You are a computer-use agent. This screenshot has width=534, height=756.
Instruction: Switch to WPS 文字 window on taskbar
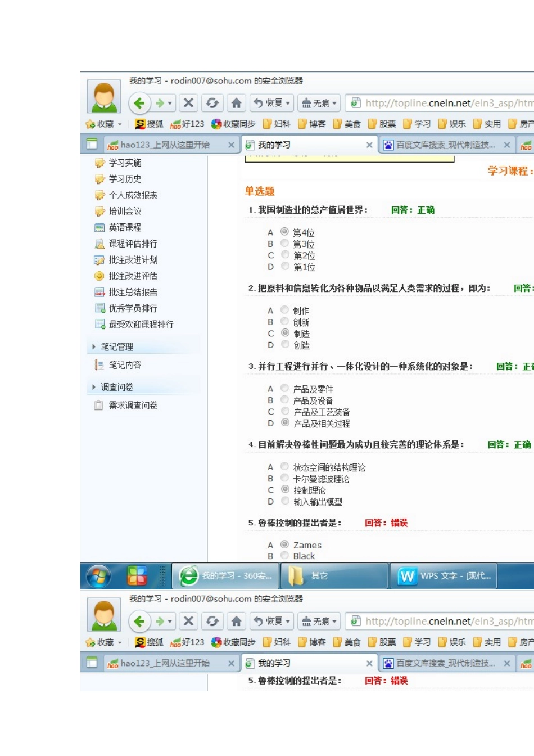[x=444, y=576]
